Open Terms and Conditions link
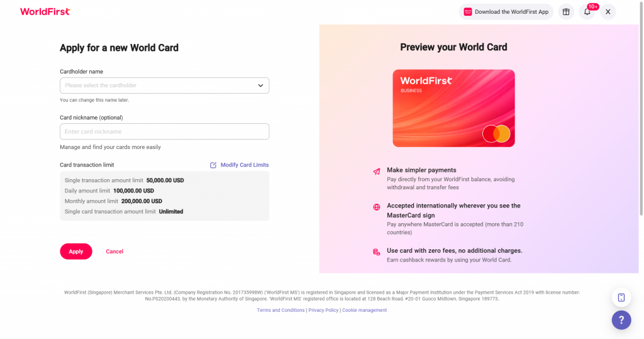 pyautogui.click(x=280, y=310)
